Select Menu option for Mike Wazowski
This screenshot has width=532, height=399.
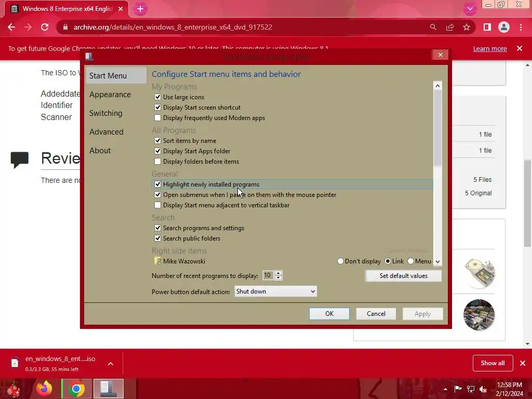[x=410, y=261]
